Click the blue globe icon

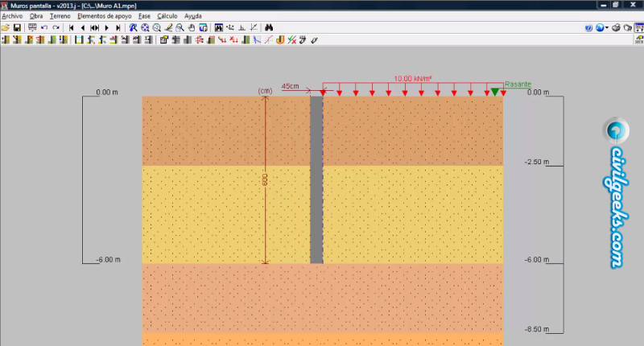click(x=600, y=28)
